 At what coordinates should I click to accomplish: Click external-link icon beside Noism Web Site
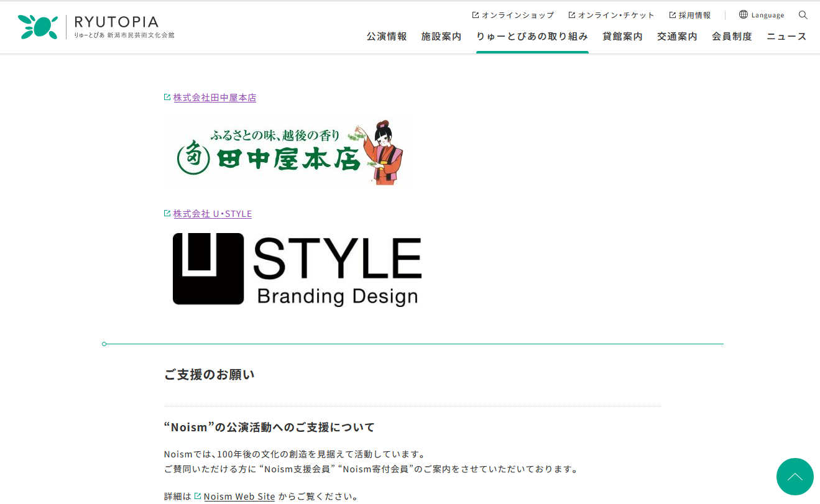click(198, 496)
